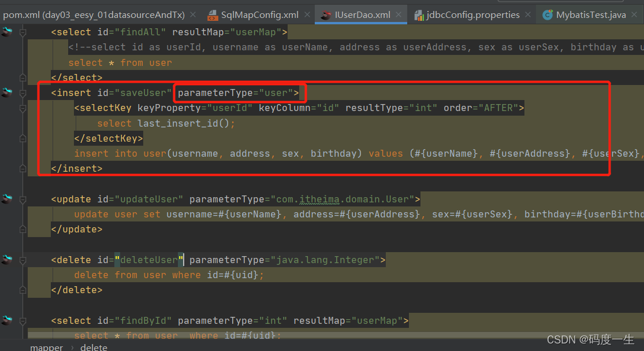
Task: Collapse the findAll select block
Action: point(23,32)
